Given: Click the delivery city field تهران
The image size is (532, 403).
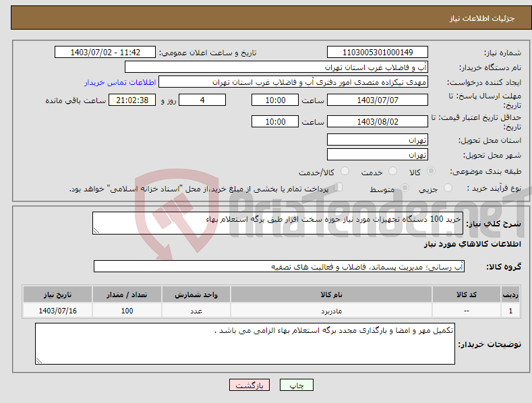Looking at the screenshot, I should (x=378, y=155).
